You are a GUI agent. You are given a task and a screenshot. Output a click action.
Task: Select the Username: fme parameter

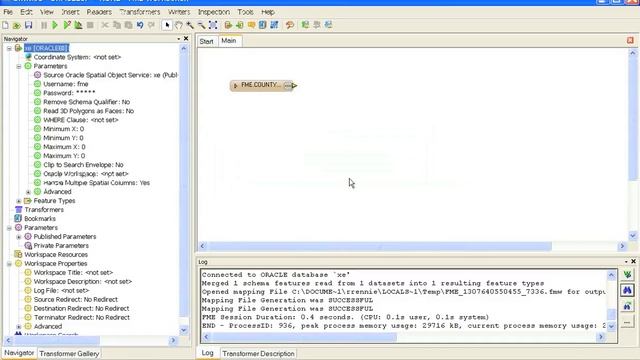point(66,84)
